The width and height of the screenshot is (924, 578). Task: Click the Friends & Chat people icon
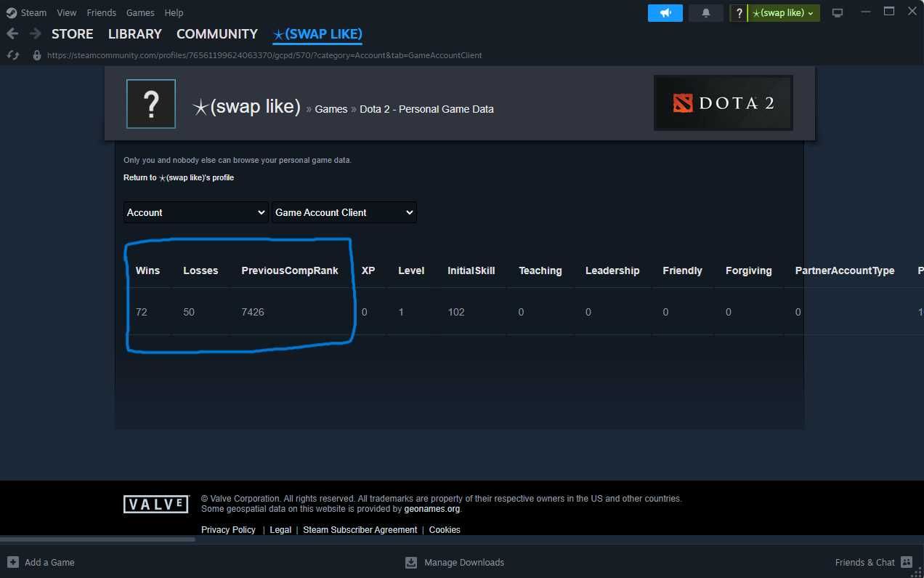point(906,562)
